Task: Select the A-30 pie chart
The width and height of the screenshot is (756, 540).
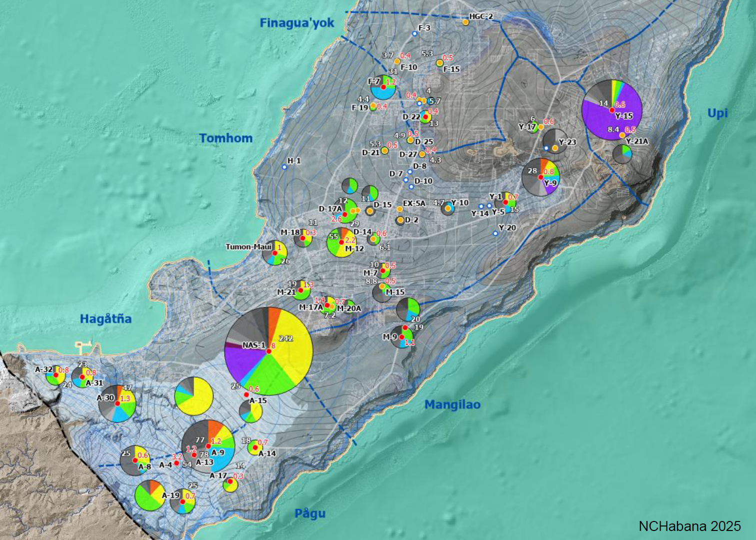Action: [117, 403]
